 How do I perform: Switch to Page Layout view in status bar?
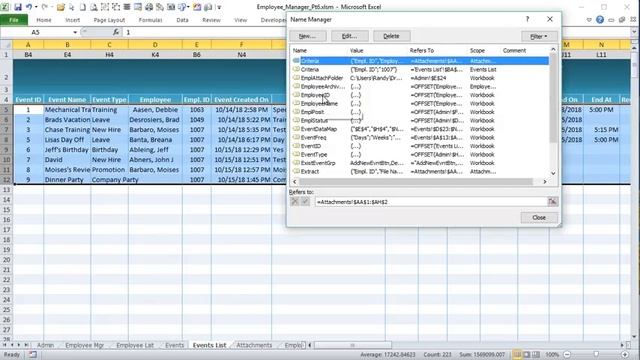[527, 355]
